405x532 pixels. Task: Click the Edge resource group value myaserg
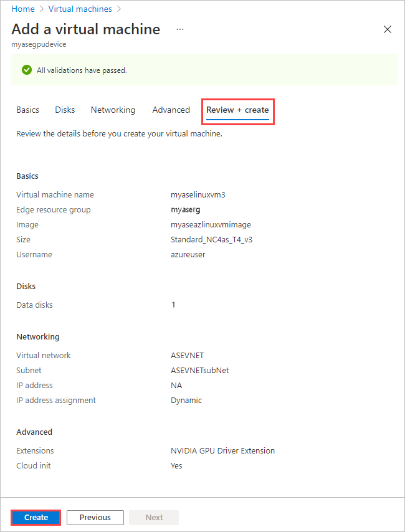click(184, 209)
